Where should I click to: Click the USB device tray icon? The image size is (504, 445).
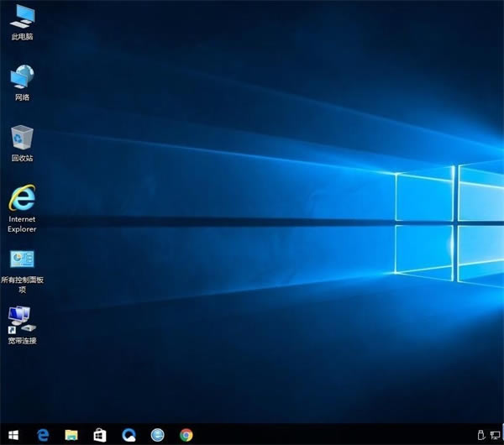click(x=481, y=435)
